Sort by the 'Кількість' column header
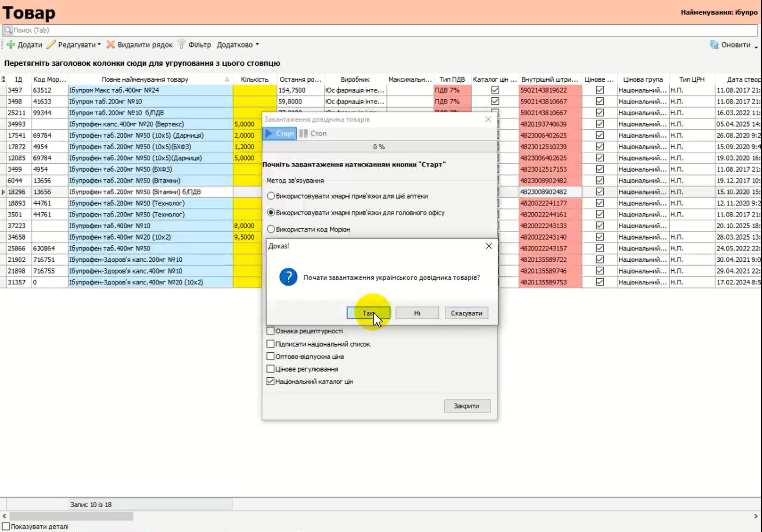Screen dimensions: 762x532 [254, 80]
